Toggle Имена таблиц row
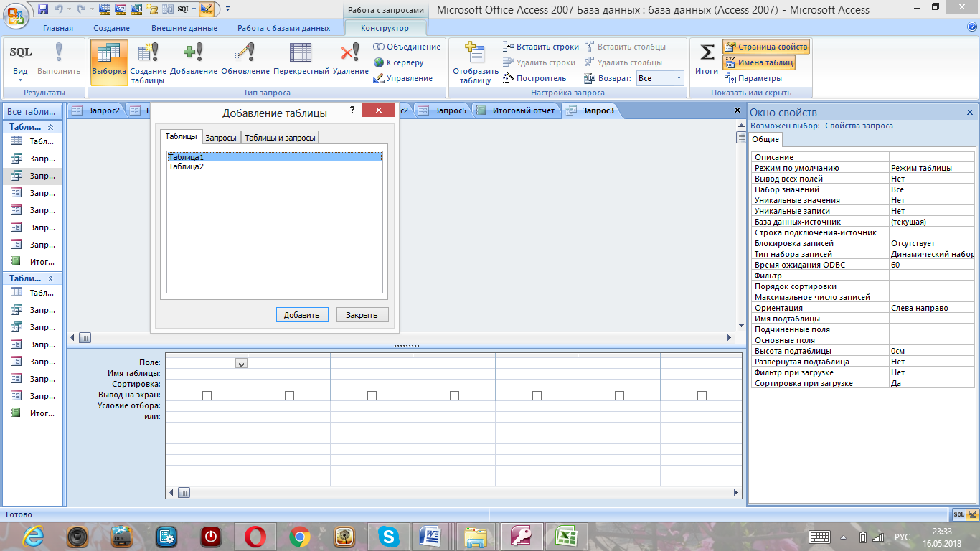980x551 pixels. (x=759, y=62)
